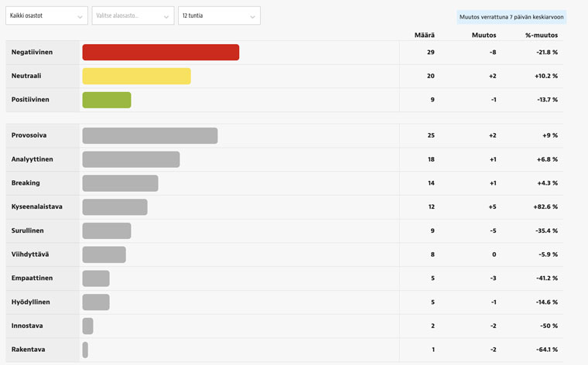The height and width of the screenshot is (365, 588).
Task: Click the +6.8 % change value
Action: [548, 159]
